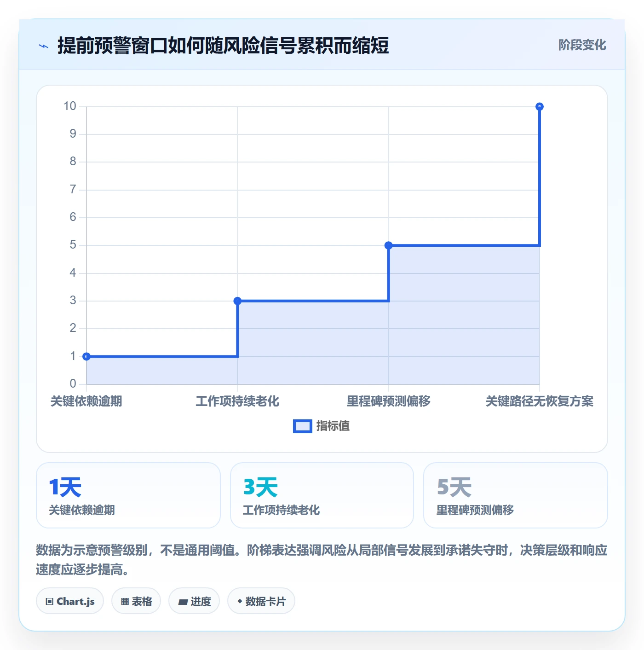
Task: Toggle the 指标值 legend swatch
Action: 303,426
